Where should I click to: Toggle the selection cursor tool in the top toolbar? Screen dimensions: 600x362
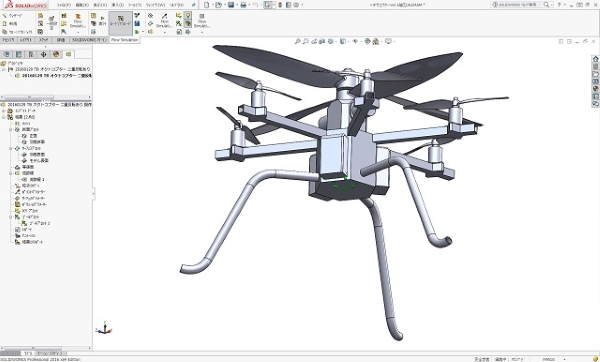pos(268,5)
